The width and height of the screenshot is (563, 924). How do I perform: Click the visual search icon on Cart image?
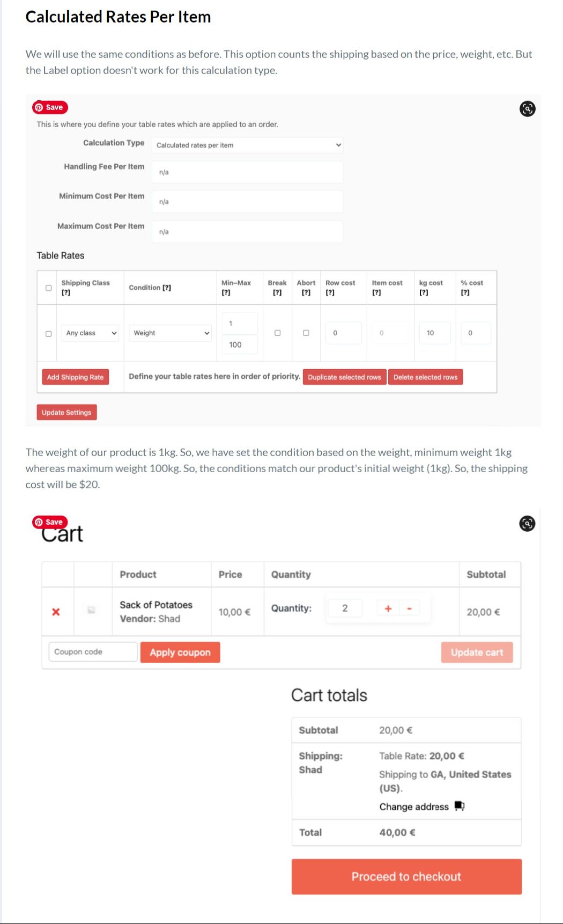point(528,524)
